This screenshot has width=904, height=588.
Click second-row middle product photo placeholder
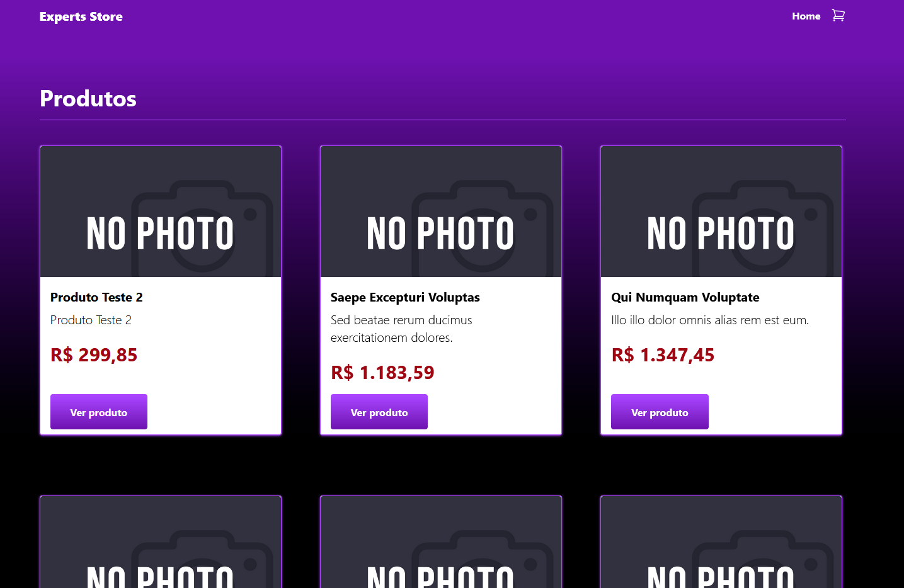coord(441,543)
